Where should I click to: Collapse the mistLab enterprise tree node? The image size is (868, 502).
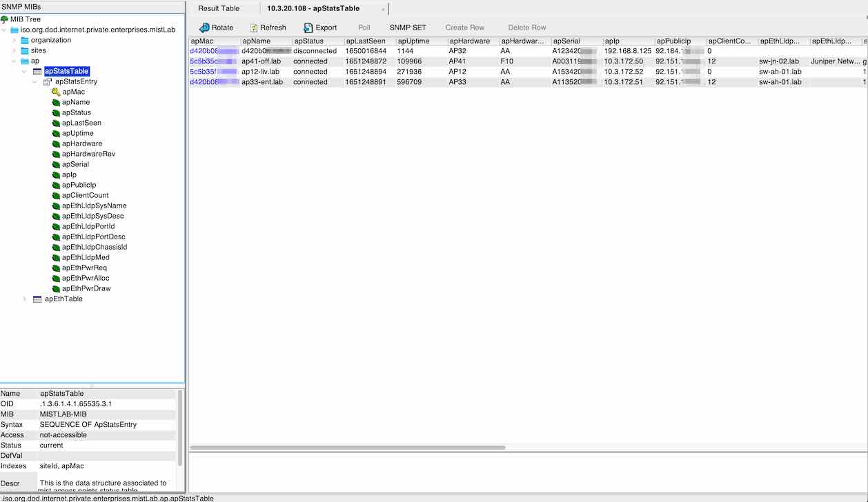(4, 29)
